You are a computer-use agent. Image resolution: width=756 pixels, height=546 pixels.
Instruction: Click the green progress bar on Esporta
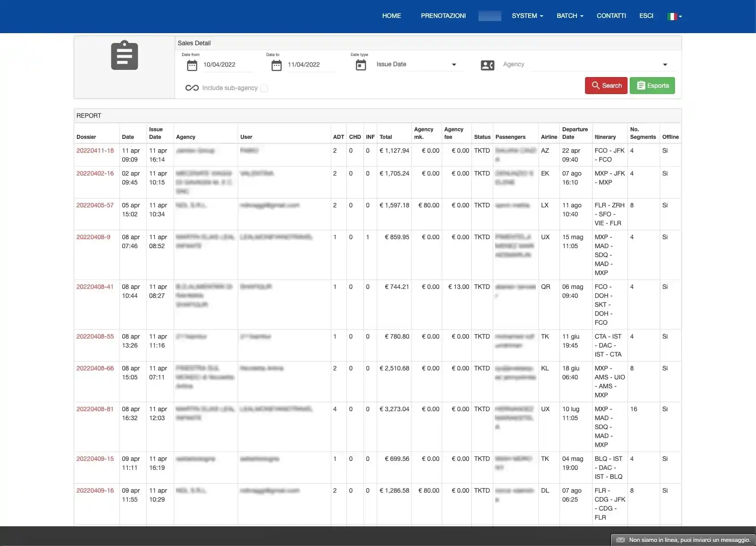coord(652,86)
